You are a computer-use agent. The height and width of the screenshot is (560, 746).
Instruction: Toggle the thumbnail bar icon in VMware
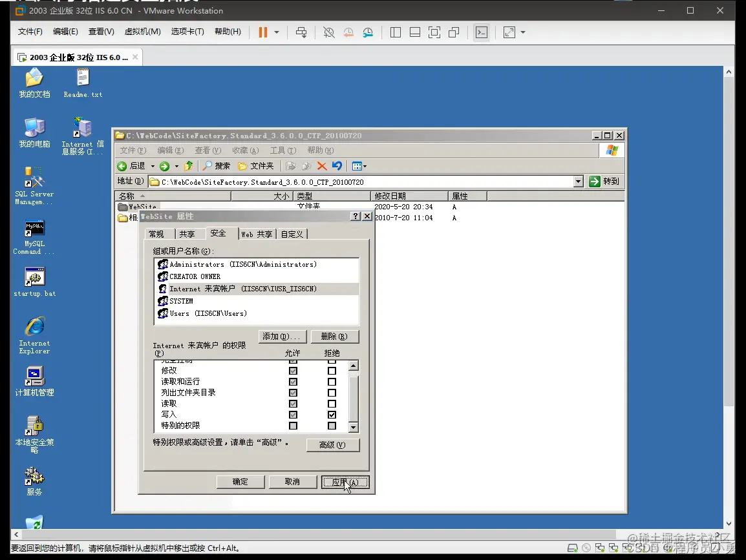415,32
